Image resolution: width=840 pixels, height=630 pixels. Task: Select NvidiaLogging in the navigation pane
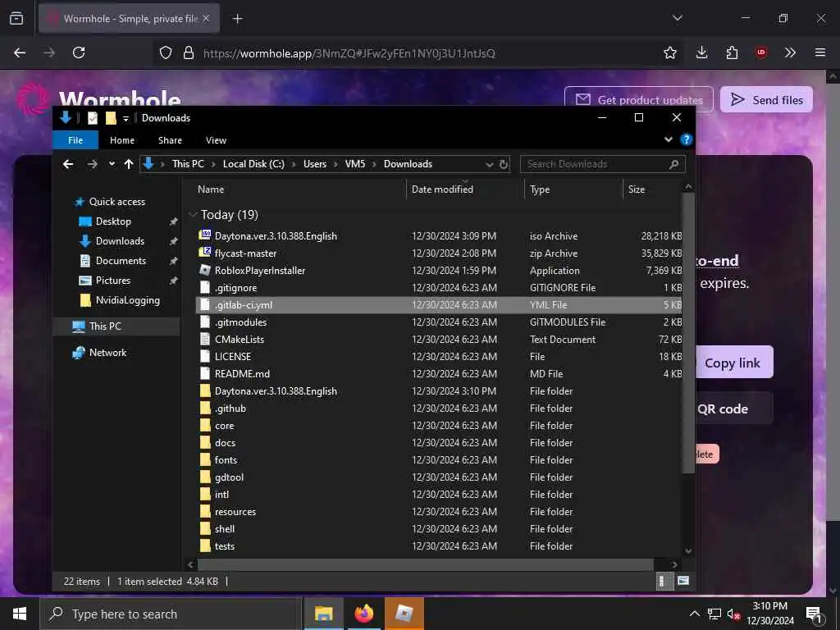(127, 300)
